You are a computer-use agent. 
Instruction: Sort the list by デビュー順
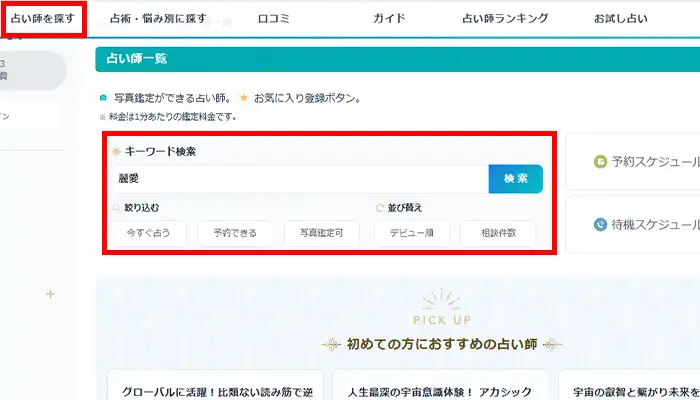pyautogui.click(x=412, y=233)
